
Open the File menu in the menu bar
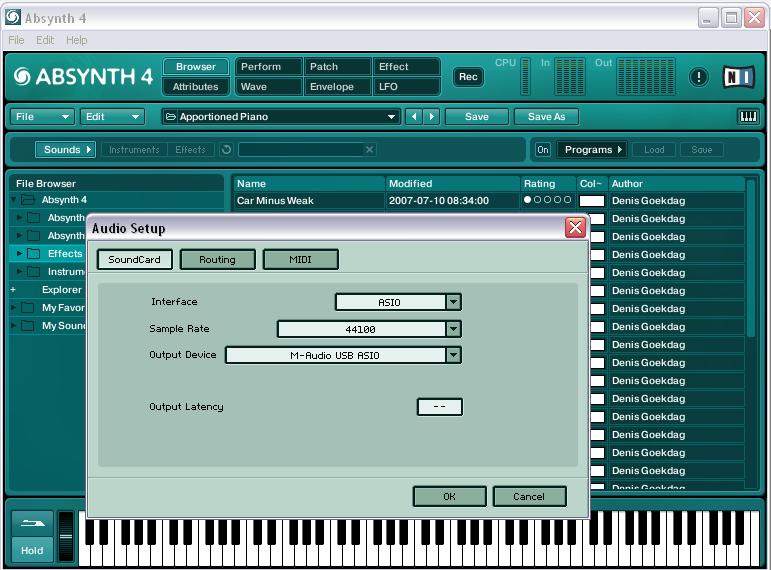[x=16, y=40]
